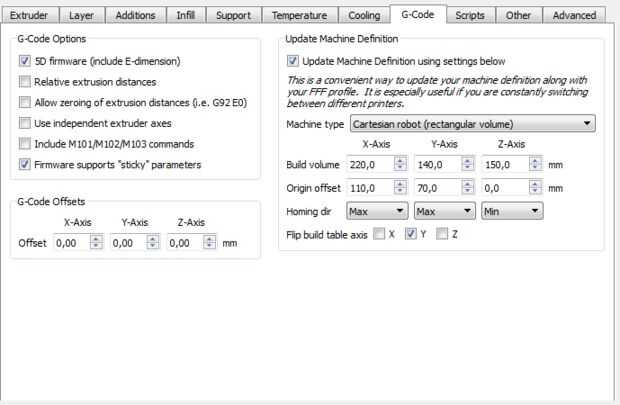This screenshot has height=405, width=620.
Task: Select the Infill tab
Action: [x=185, y=15]
